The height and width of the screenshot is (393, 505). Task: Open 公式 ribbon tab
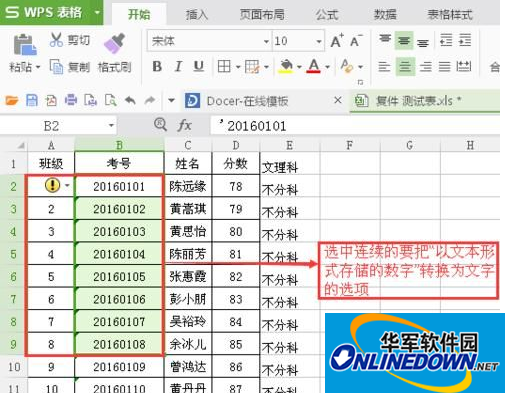pyautogui.click(x=327, y=14)
